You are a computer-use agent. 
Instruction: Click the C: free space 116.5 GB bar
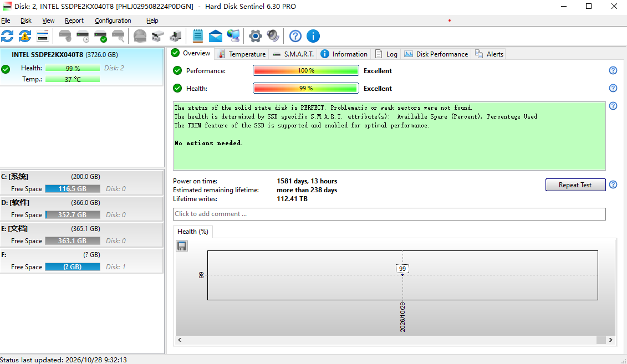tap(73, 188)
